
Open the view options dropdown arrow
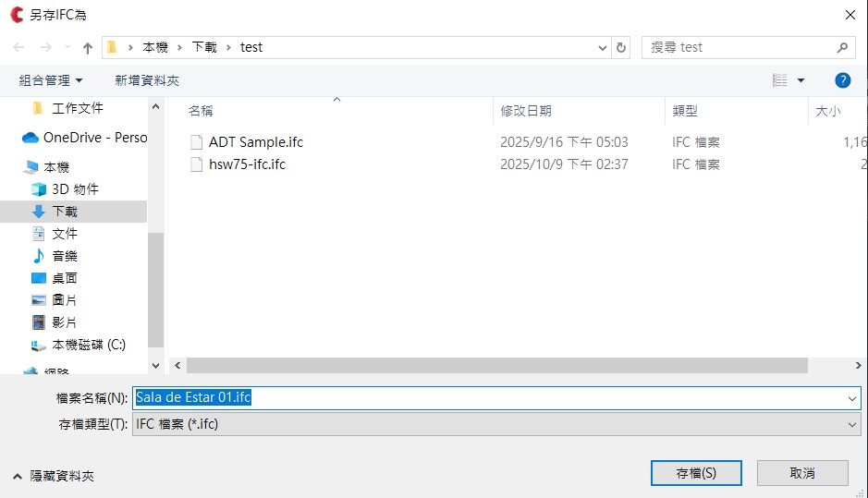point(801,80)
